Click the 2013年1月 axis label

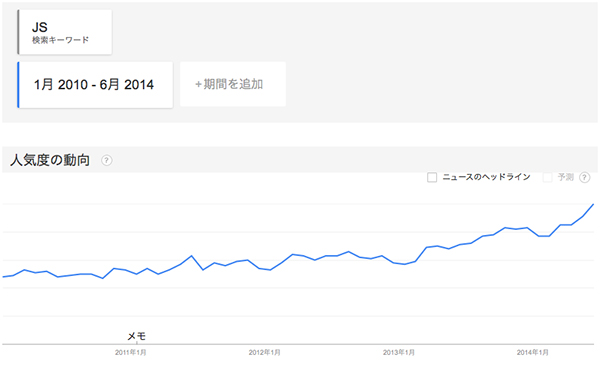tap(399, 352)
